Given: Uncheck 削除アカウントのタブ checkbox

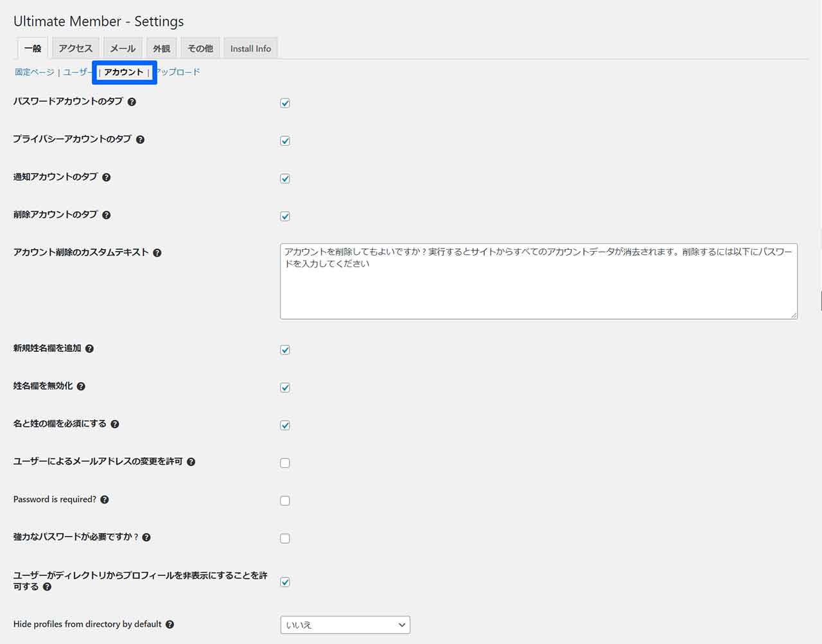Looking at the screenshot, I should coord(285,216).
